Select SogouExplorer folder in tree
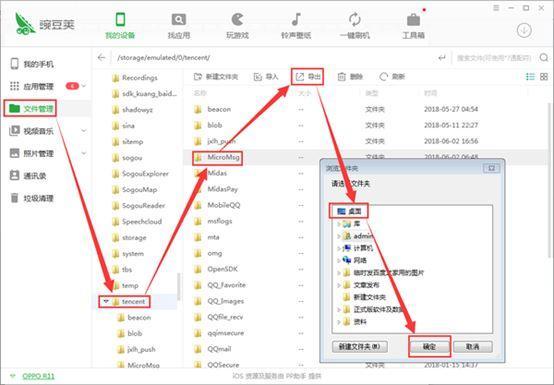The image size is (554, 385). click(x=140, y=173)
